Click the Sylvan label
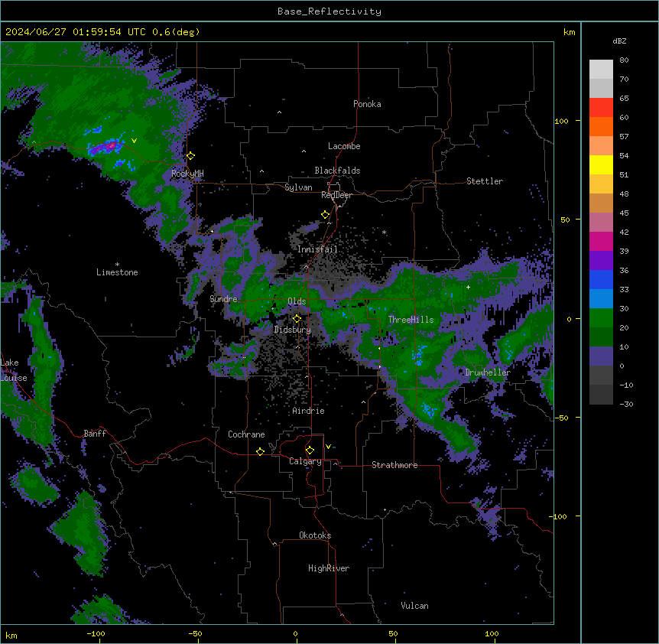The image size is (659, 644). [298, 187]
